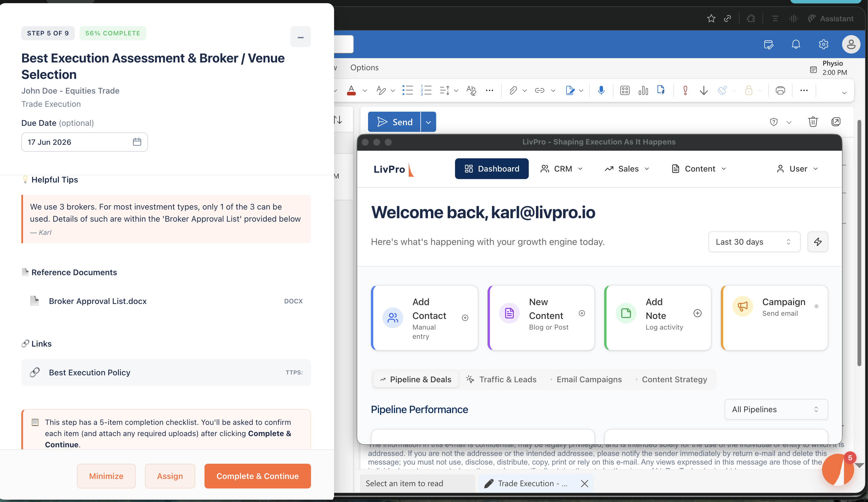Viewport: 868px width, 502px height.
Task: Click the Due Date input field
Action: (x=84, y=142)
